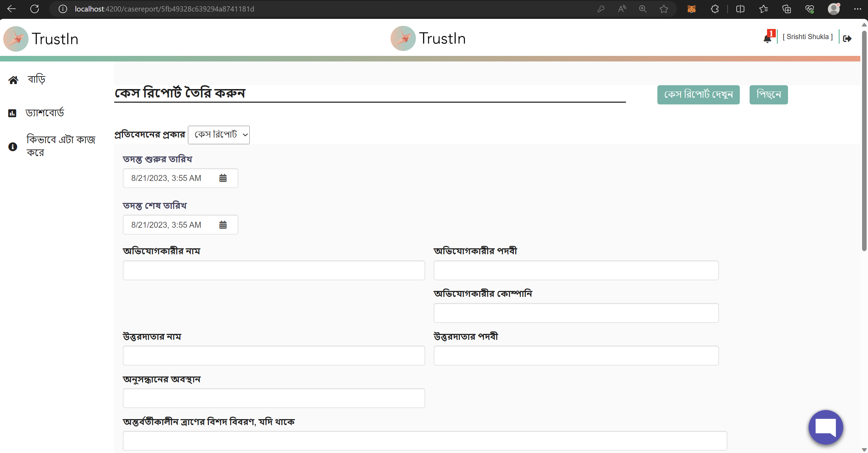Open the MetaMask extension icon
The width and height of the screenshot is (868, 453).
click(x=692, y=9)
